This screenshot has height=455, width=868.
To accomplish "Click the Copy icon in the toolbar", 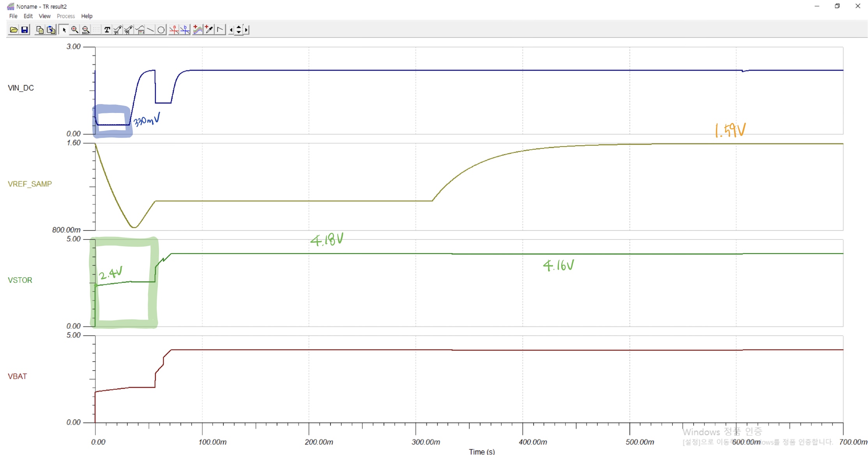I will pyautogui.click(x=39, y=30).
